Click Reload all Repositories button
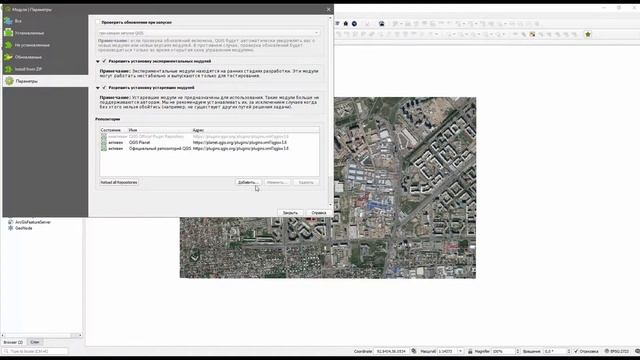This screenshot has width=640, height=360. pyautogui.click(x=119, y=182)
